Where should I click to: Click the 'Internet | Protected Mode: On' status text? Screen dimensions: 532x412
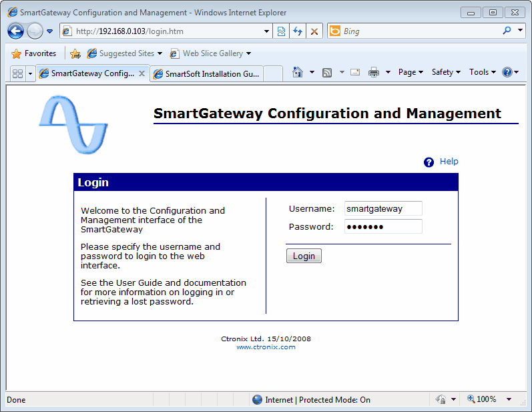pyautogui.click(x=318, y=400)
